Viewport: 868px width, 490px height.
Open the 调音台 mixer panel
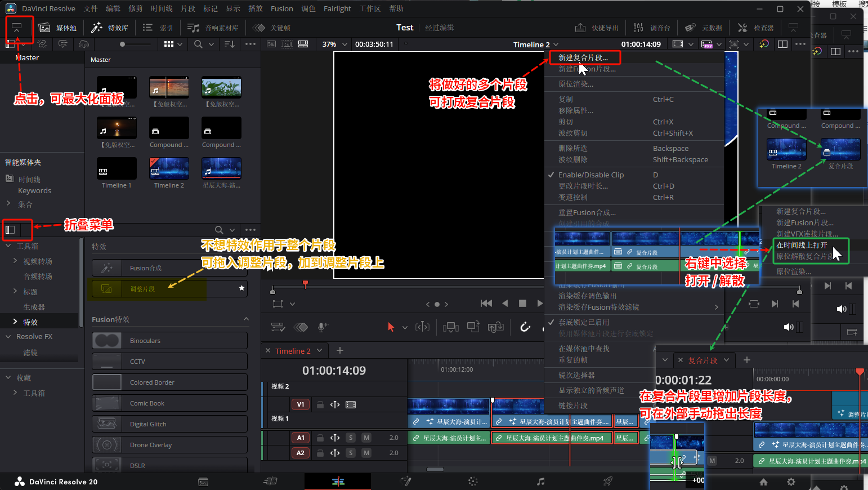tap(652, 28)
